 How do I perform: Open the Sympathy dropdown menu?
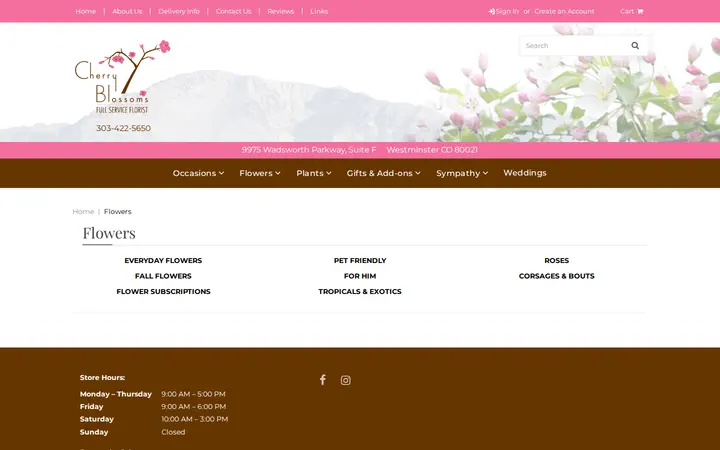point(462,173)
